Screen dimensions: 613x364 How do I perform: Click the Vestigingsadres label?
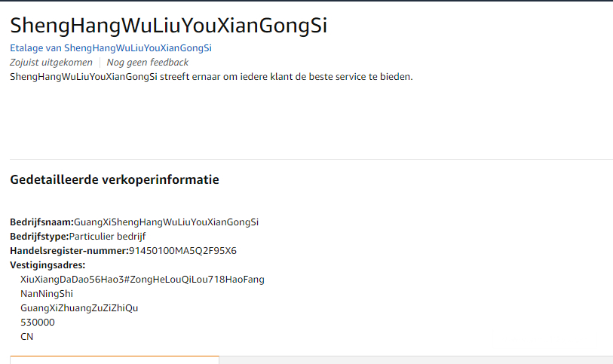48,265
